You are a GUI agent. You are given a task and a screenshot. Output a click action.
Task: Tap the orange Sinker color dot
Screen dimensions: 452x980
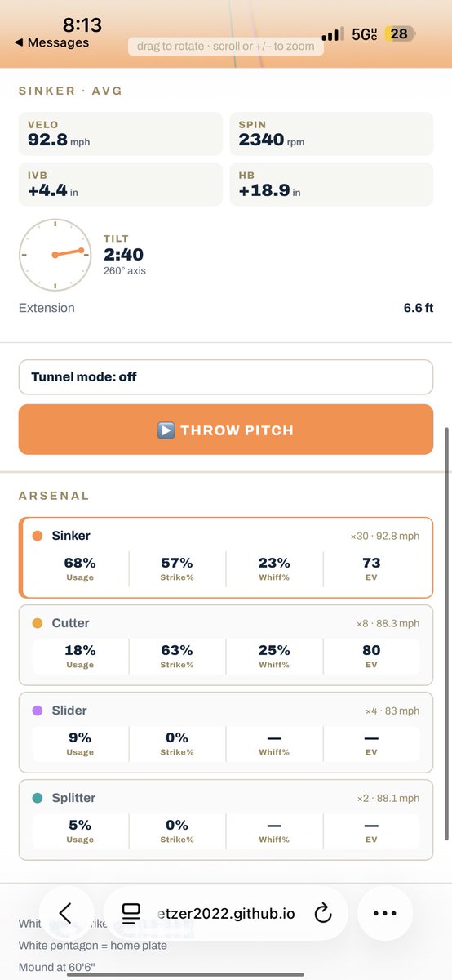37,537
